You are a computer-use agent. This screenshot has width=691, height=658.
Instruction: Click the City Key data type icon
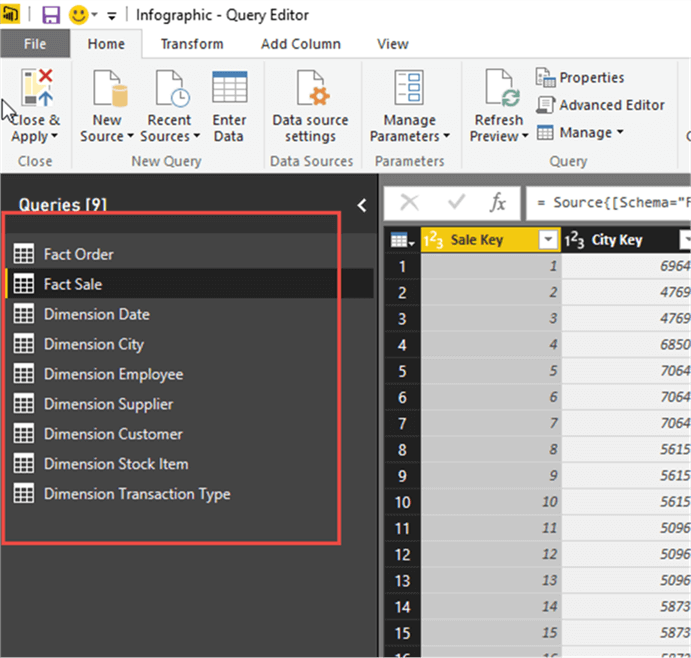click(x=574, y=240)
